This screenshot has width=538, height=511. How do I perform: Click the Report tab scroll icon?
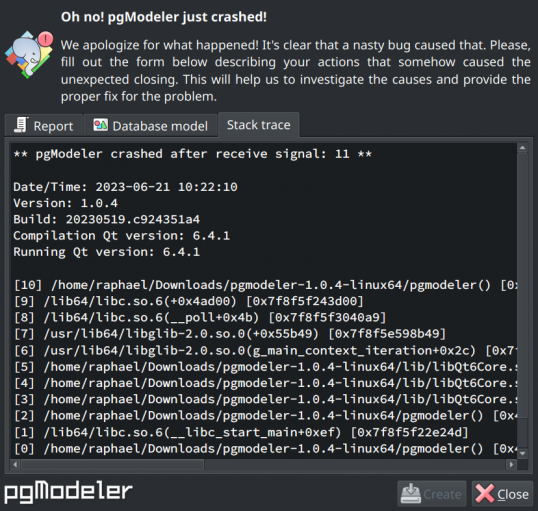click(21, 125)
